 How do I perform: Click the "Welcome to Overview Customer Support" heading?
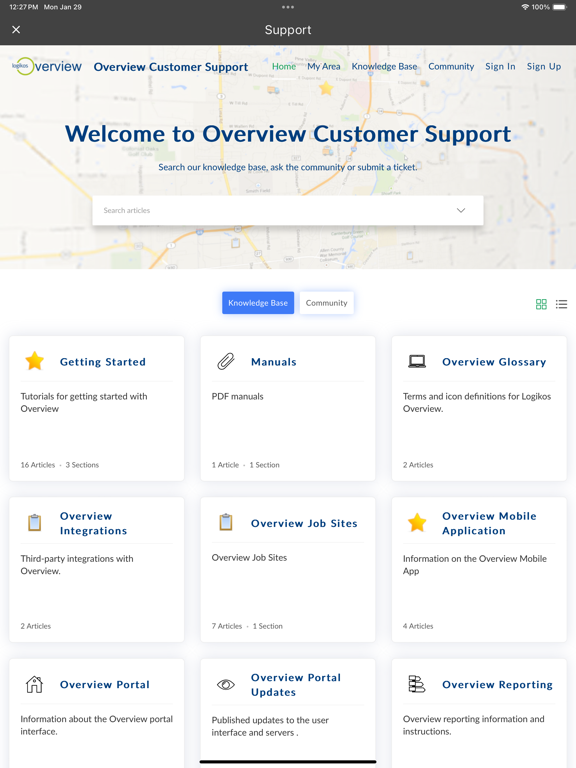[288, 134]
